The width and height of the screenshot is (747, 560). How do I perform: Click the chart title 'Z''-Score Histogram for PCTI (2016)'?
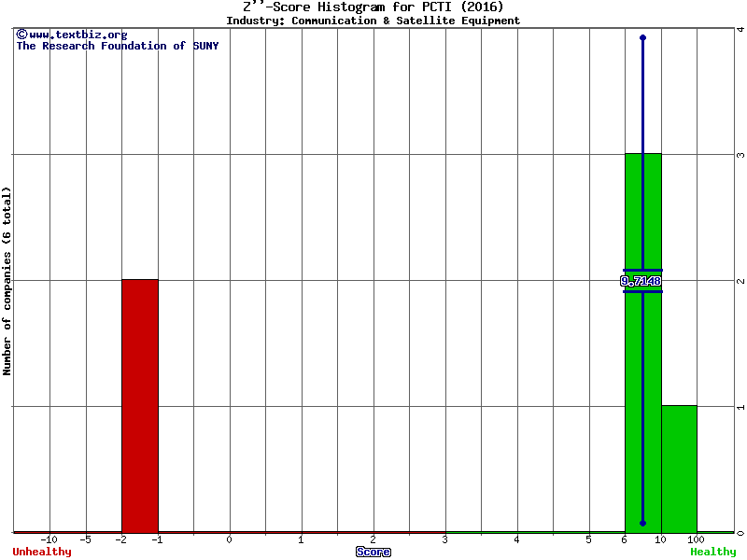coord(373,7)
